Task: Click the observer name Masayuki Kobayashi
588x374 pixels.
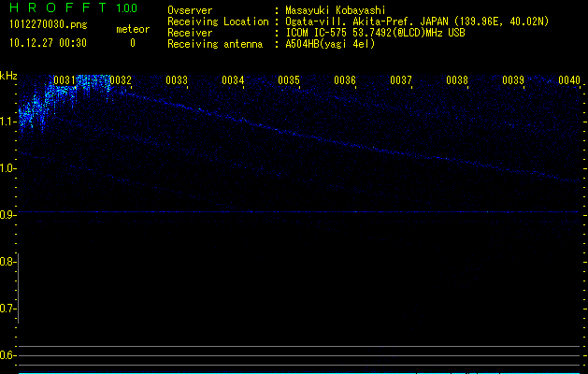Action: click(x=336, y=10)
